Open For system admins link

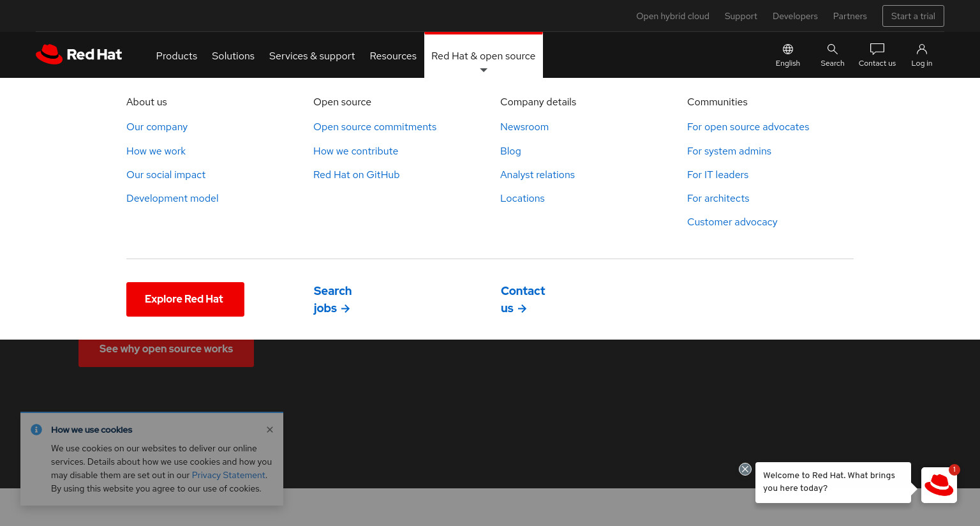tap(729, 151)
